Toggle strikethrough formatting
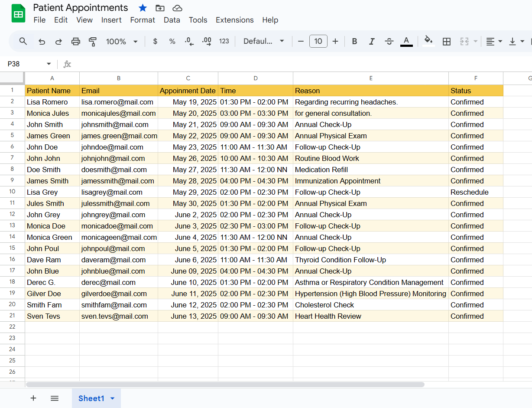 389,42
